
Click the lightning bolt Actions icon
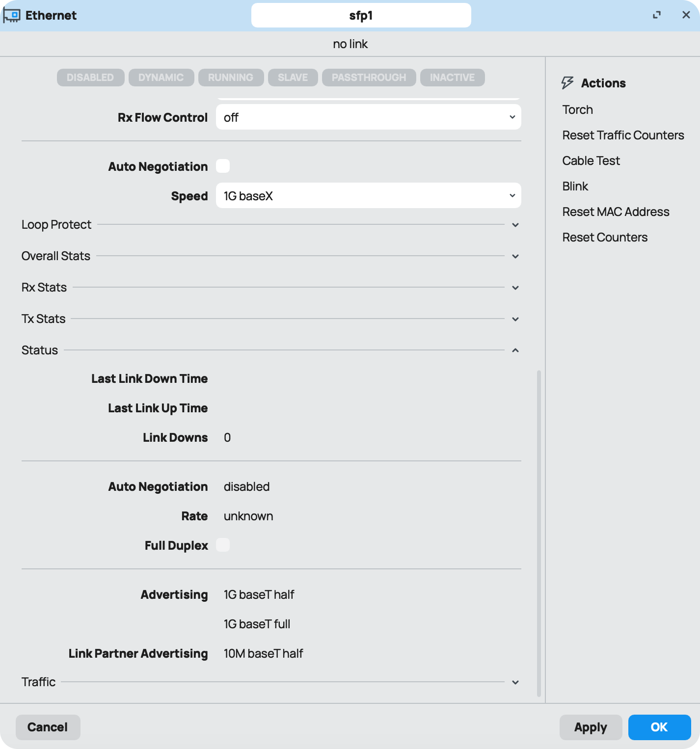(x=567, y=83)
